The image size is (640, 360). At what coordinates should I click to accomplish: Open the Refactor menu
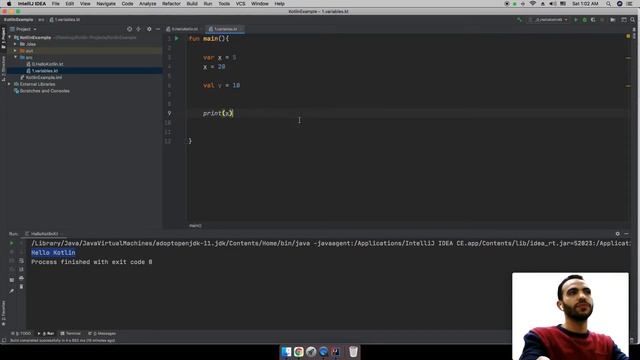171,4
